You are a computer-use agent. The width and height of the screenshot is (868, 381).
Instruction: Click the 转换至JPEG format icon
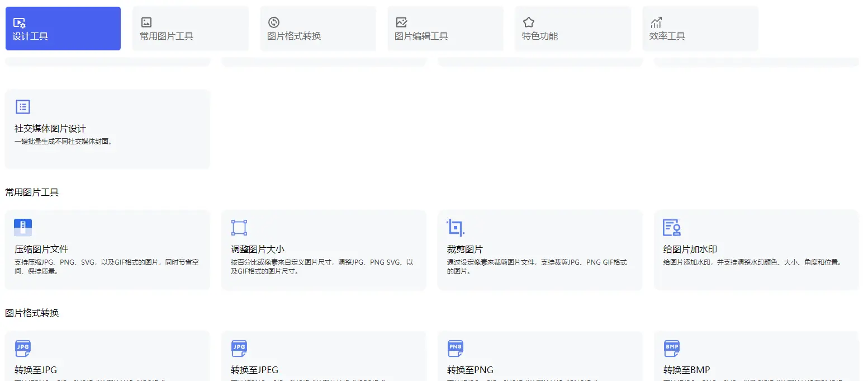pyautogui.click(x=239, y=347)
